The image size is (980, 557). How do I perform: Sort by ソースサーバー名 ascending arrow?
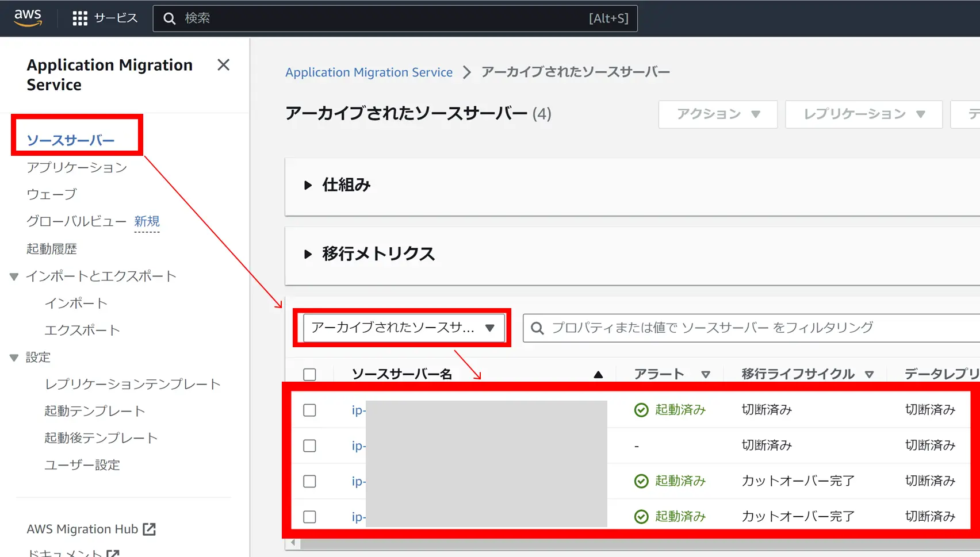click(598, 374)
